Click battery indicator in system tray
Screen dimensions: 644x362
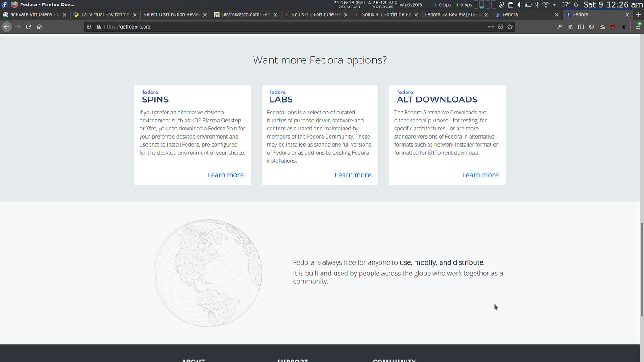point(528,4)
